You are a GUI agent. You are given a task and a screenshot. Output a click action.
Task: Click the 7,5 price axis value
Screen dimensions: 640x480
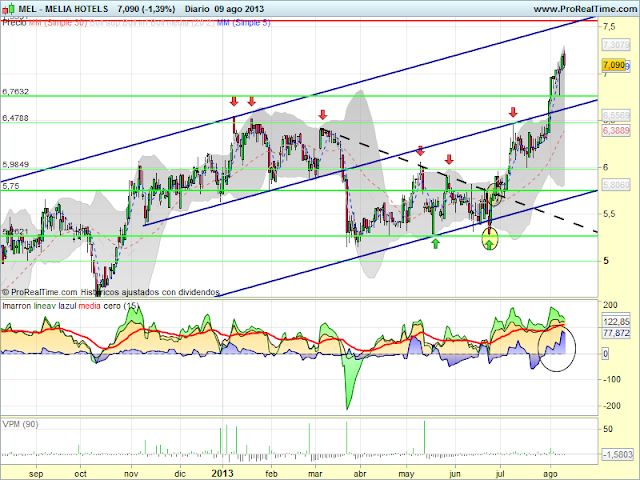609,27
